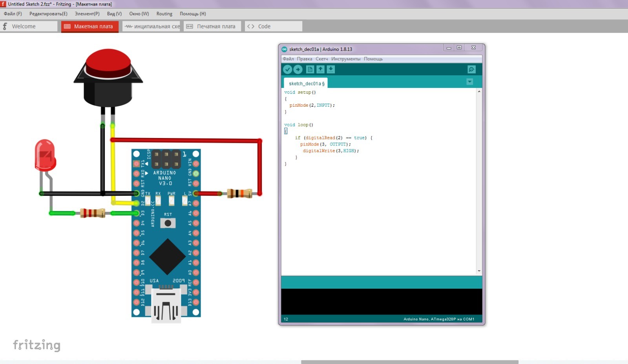Image resolution: width=628 pixels, height=364 pixels.
Task: Open the Serial Monitor magnifier icon
Action: [x=471, y=69]
